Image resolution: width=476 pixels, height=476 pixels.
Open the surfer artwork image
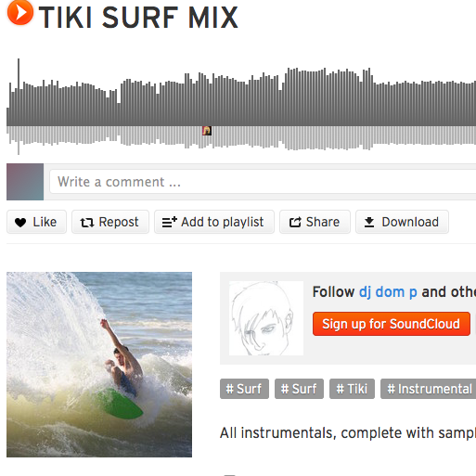click(99, 365)
